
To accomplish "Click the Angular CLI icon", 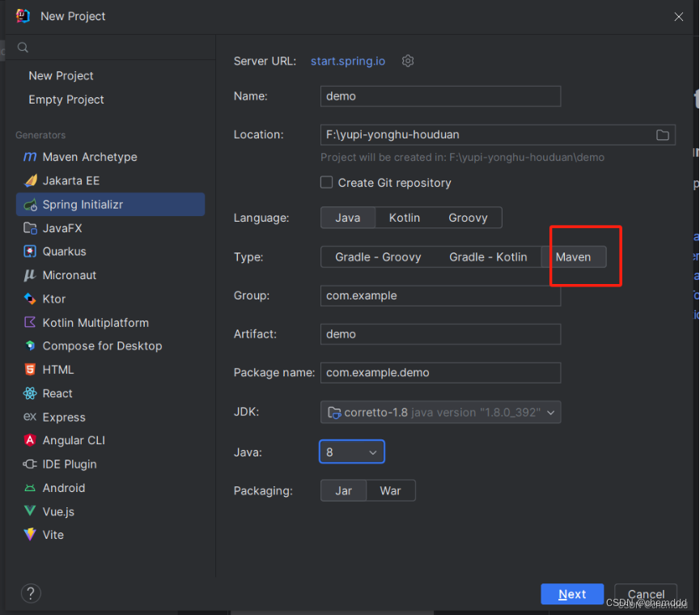I will tap(30, 440).
